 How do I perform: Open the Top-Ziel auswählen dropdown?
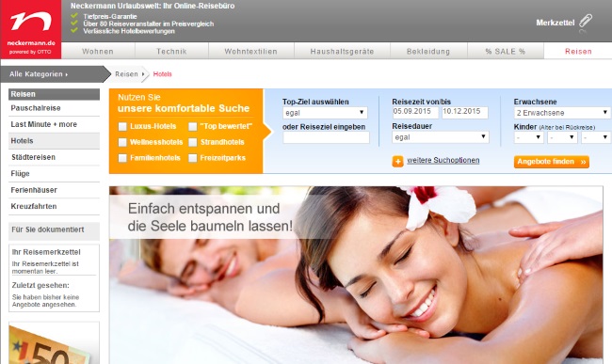coord(325,113)
